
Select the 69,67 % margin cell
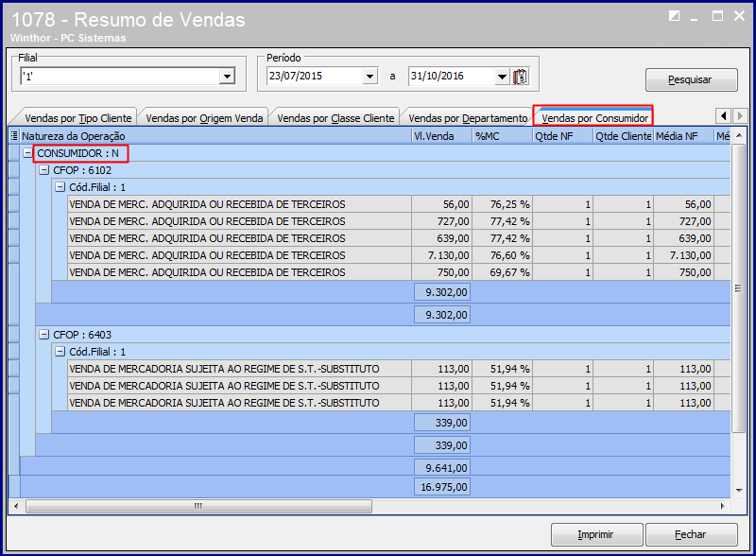pyautogui.click(x=503, y=272)
